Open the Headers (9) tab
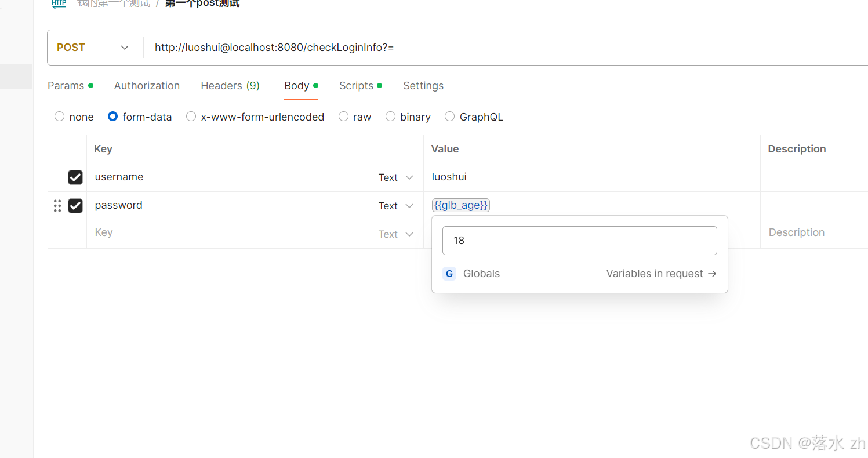868x458 pixels. click(x=230, y=86)
